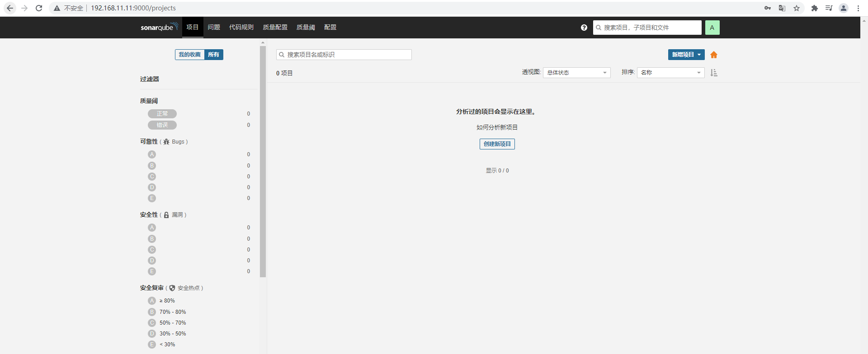Open the help question mark icon
This screenshot has height=354, width=868.
584,28
